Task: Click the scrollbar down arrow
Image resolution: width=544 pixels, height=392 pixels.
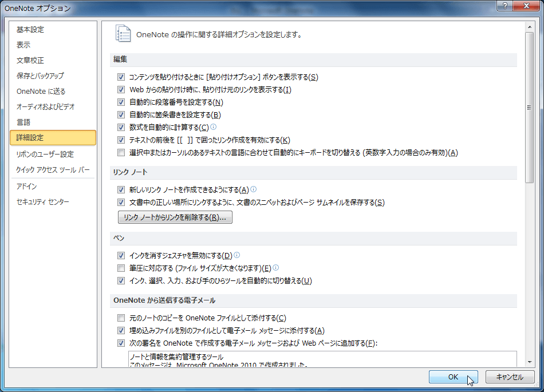Action: [x=530, y=362]
